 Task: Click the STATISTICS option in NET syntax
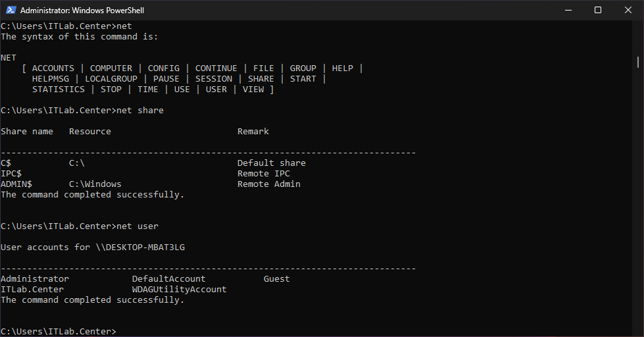(x=59, y=90)
